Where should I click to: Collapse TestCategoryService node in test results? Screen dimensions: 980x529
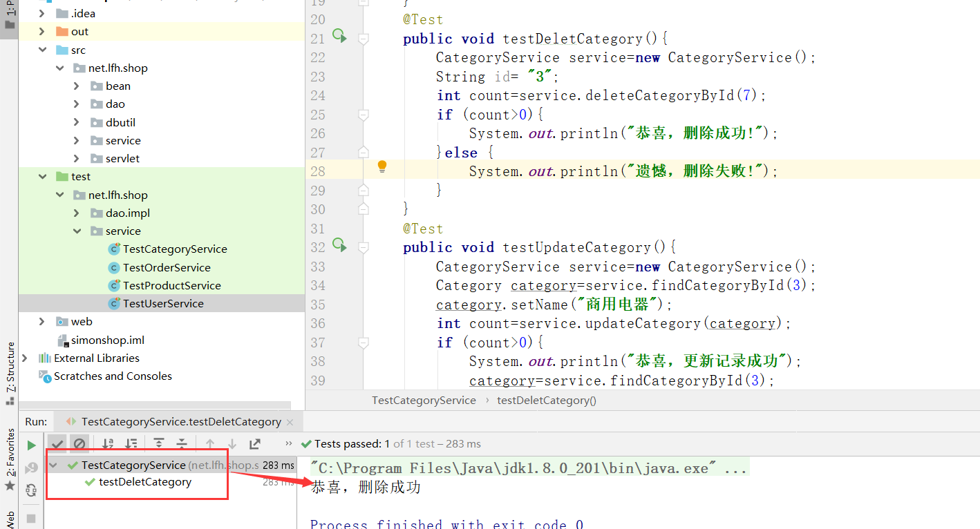[54, 465]
